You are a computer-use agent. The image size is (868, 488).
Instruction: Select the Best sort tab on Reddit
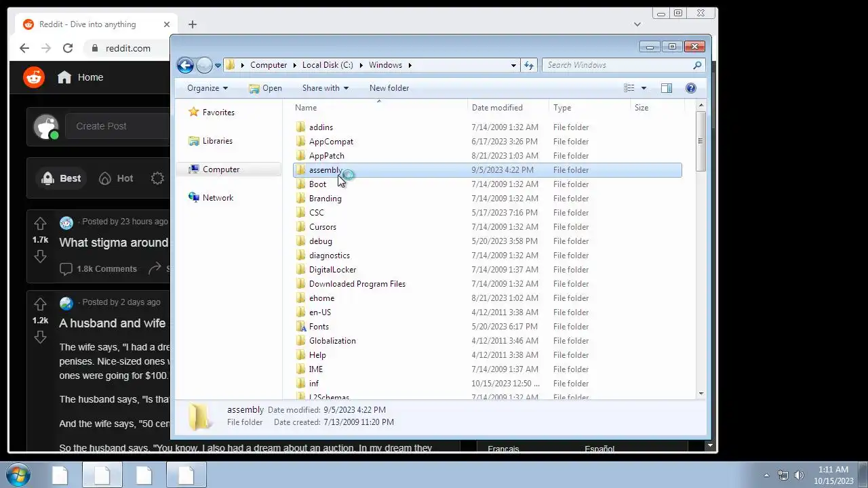61,178
